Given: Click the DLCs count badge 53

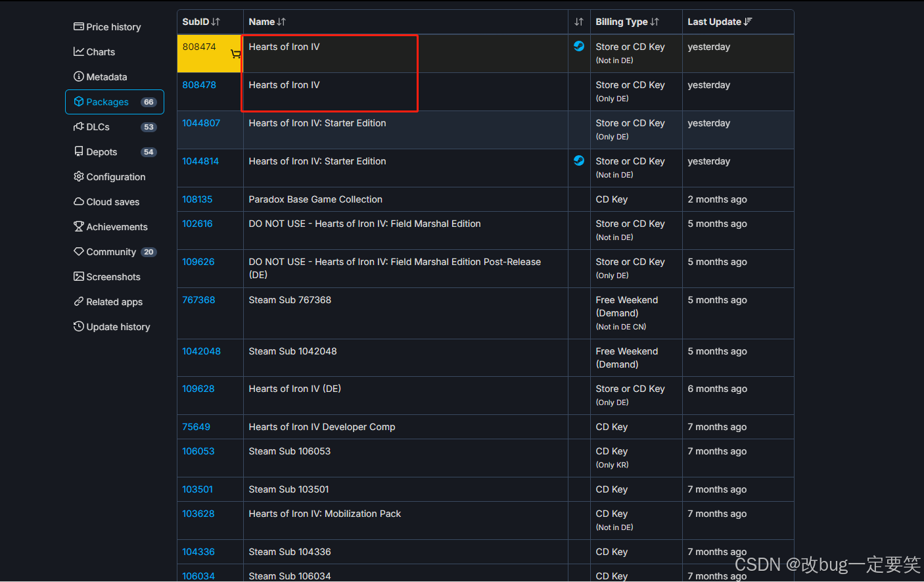Looking at the screenshot, I should pos(149,127).
